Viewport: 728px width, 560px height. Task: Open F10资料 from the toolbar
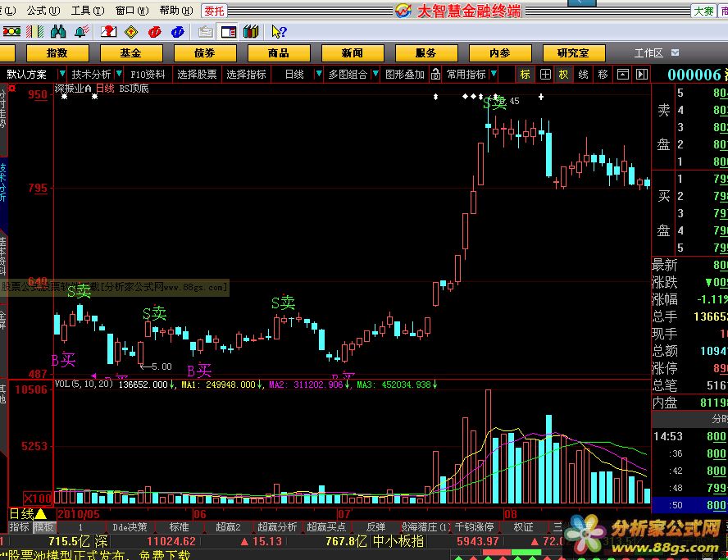coord(148,75)
